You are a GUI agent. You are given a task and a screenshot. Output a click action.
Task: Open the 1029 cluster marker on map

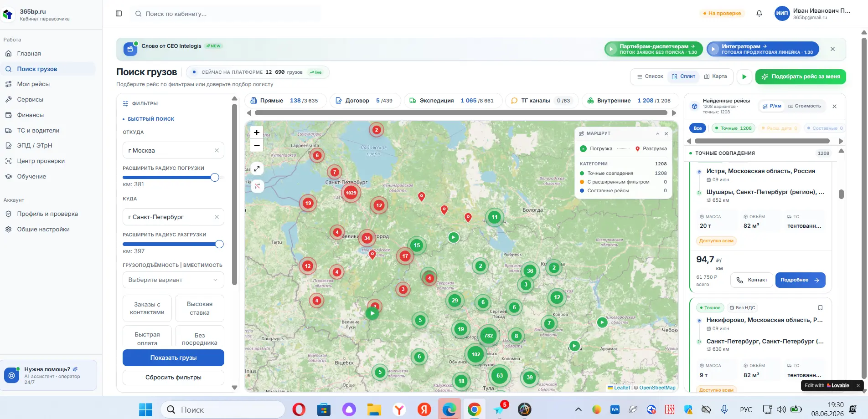click(x=351, y=193)
